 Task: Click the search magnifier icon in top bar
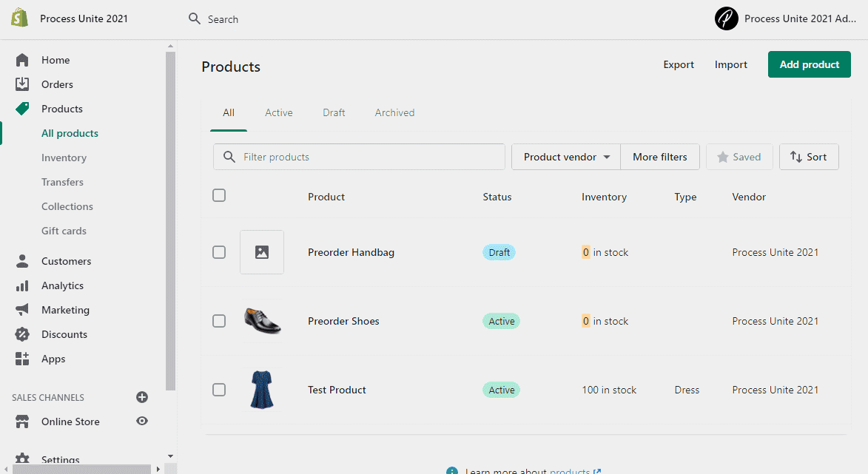195,18
